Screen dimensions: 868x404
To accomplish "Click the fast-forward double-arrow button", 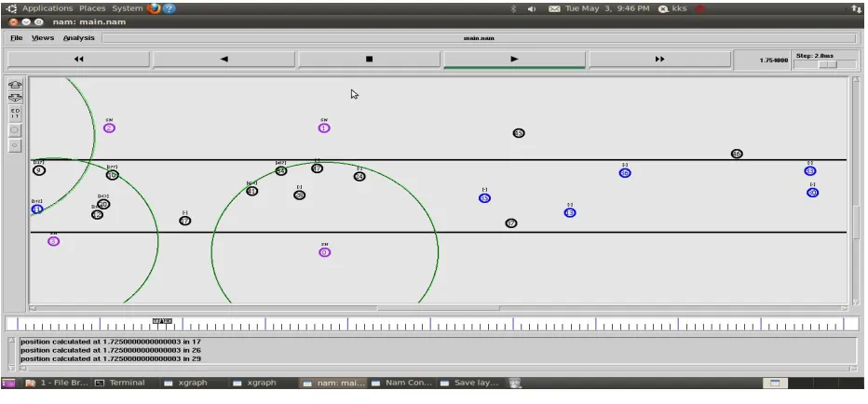I will [659, 60].
